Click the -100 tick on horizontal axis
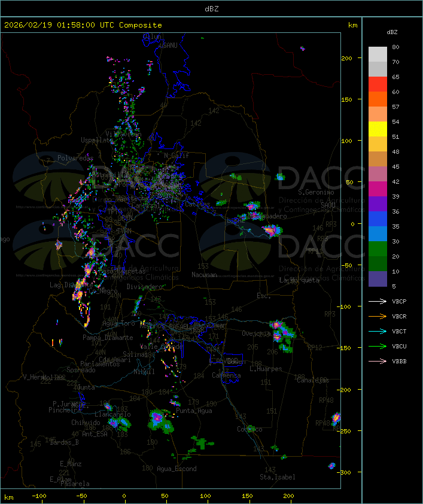423x504 pixels. [x=39, y=496]
